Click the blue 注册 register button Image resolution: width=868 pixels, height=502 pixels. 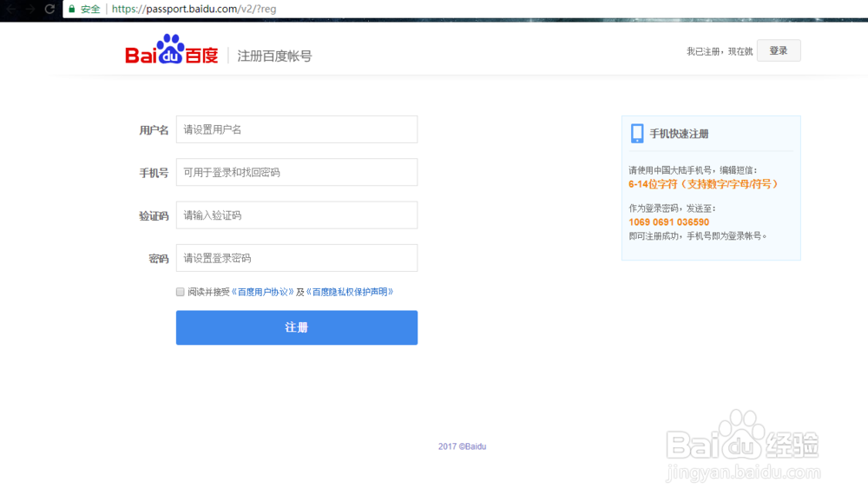point(297,327)
